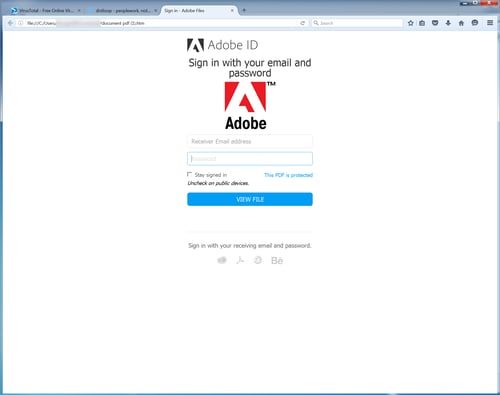This screenshot has width=500, height=395.
Task: Click the bookmark star icon
Action: (x=411, y=23)
